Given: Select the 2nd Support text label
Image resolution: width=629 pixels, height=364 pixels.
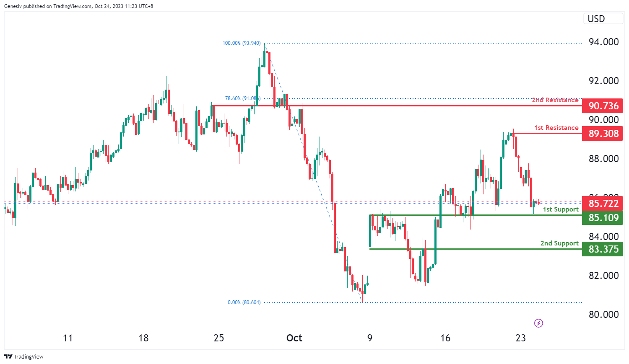Looking at the screenshot, I should (559, 243).
